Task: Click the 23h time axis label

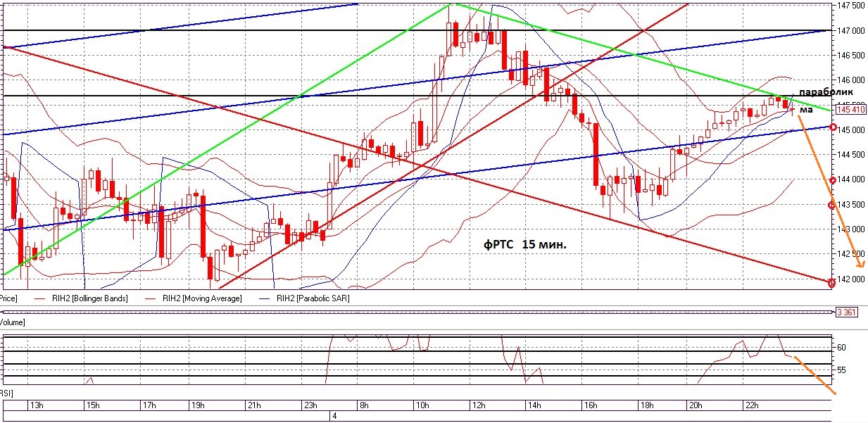Action: (x=310, y=405)
